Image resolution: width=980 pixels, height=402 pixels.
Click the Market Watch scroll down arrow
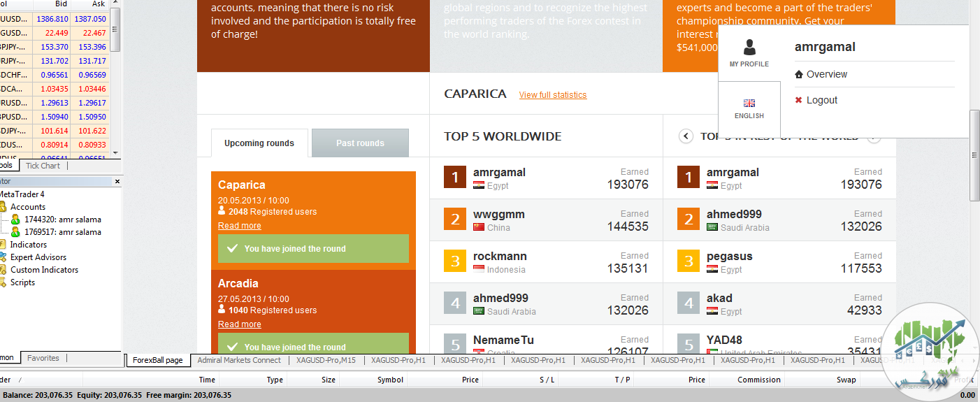115,152
